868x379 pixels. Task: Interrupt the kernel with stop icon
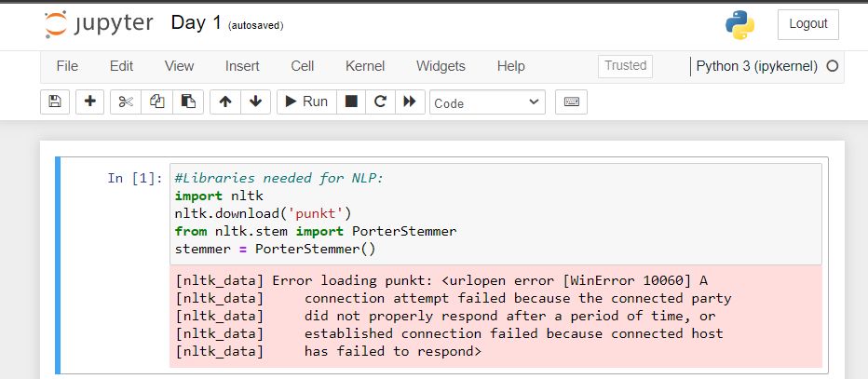351,102
